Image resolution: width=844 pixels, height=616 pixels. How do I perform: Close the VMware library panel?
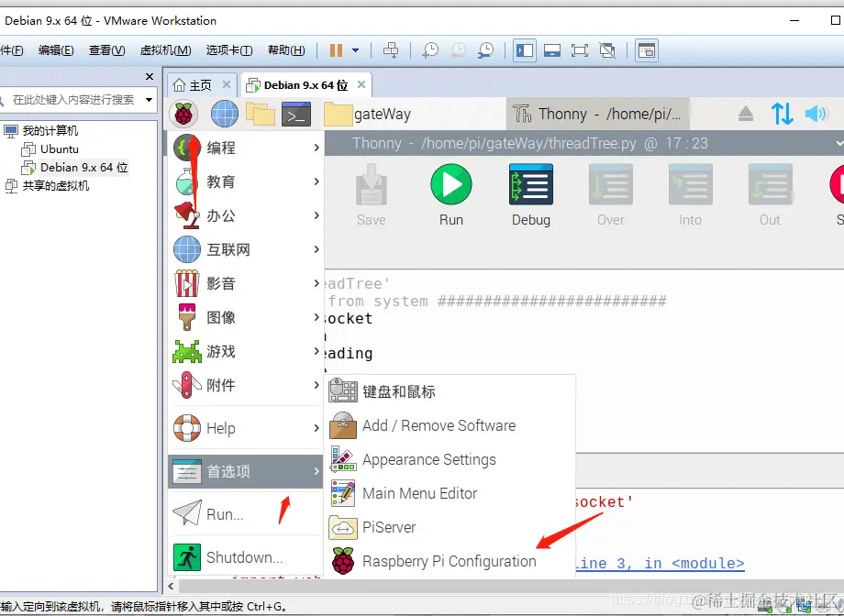150,76
